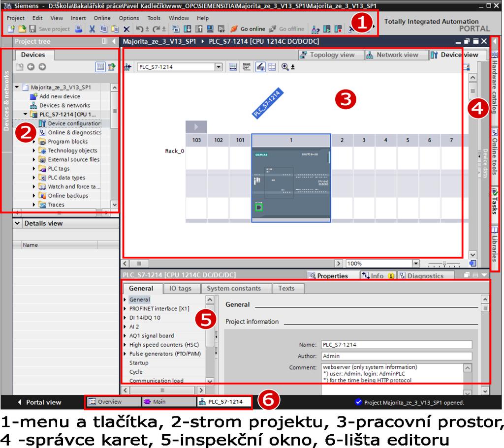Click the Start simulation icon
The image size is (504, 448).
[210, 29]
